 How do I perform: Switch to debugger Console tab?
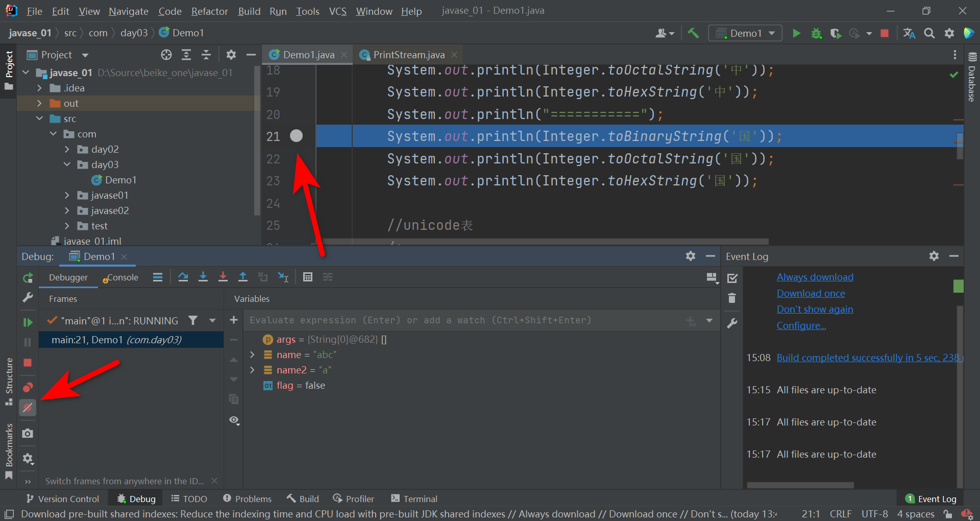pos(120,277)
